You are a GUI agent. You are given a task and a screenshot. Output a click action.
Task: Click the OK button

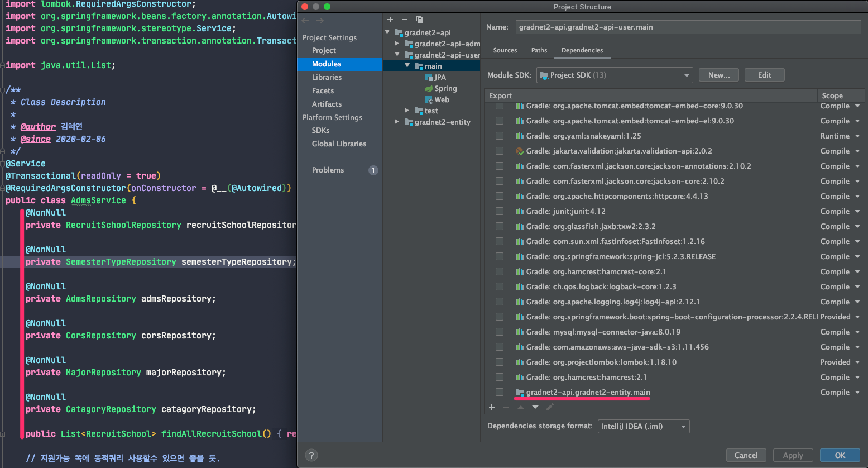coord(840,455)
